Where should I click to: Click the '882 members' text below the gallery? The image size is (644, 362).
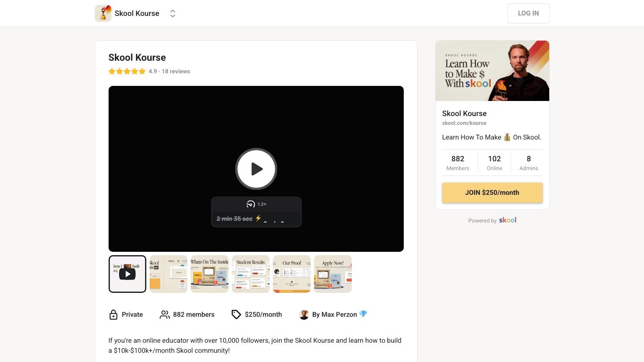point(194,315)
